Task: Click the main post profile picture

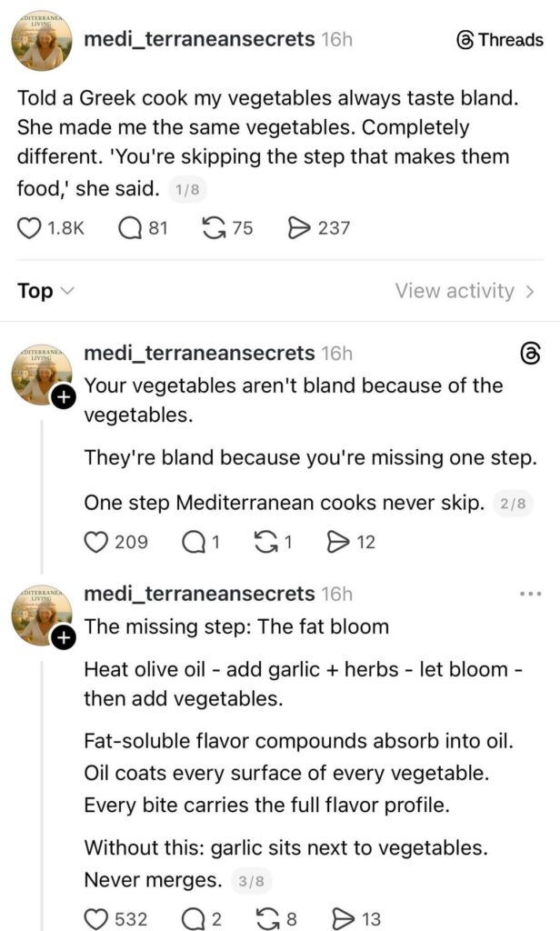Action: pos(40,39)
